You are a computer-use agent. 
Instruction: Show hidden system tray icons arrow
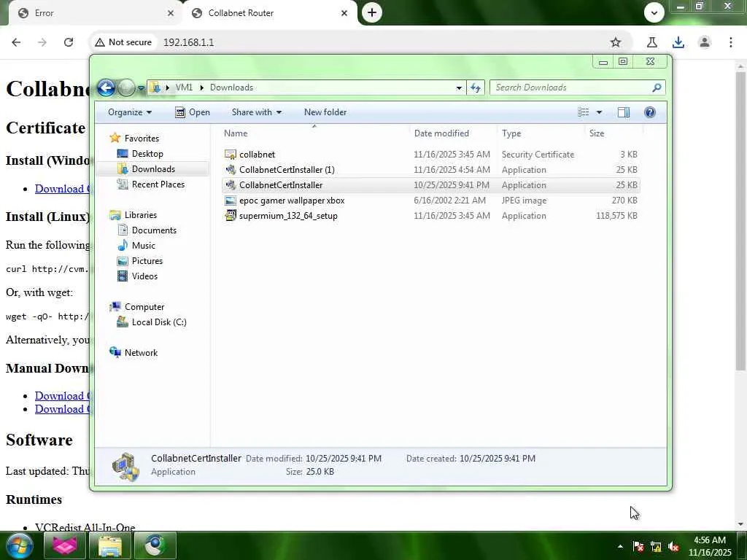620,547
